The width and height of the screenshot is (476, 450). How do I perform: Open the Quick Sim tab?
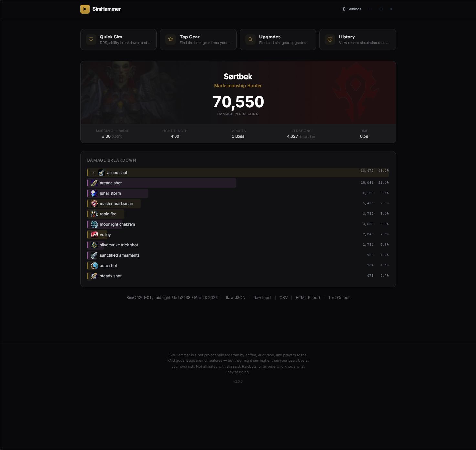119,40
